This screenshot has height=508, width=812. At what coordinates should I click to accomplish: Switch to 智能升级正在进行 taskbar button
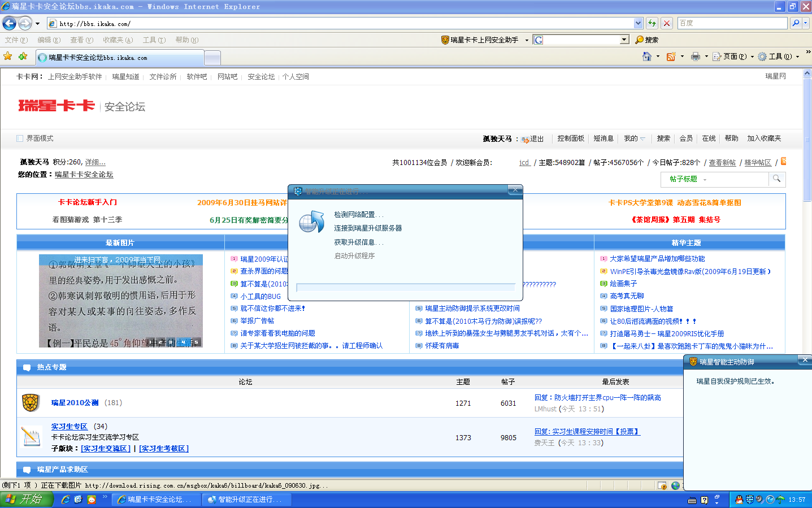247,500
